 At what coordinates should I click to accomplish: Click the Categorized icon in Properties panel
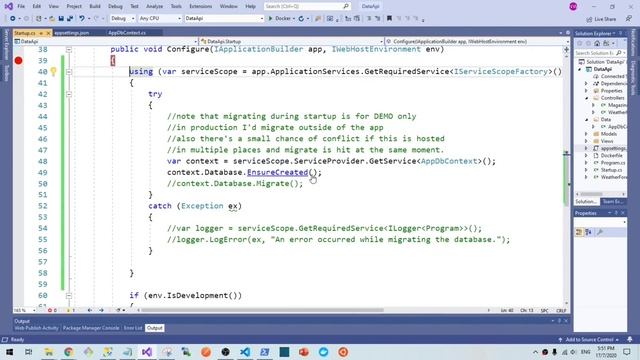579,232
